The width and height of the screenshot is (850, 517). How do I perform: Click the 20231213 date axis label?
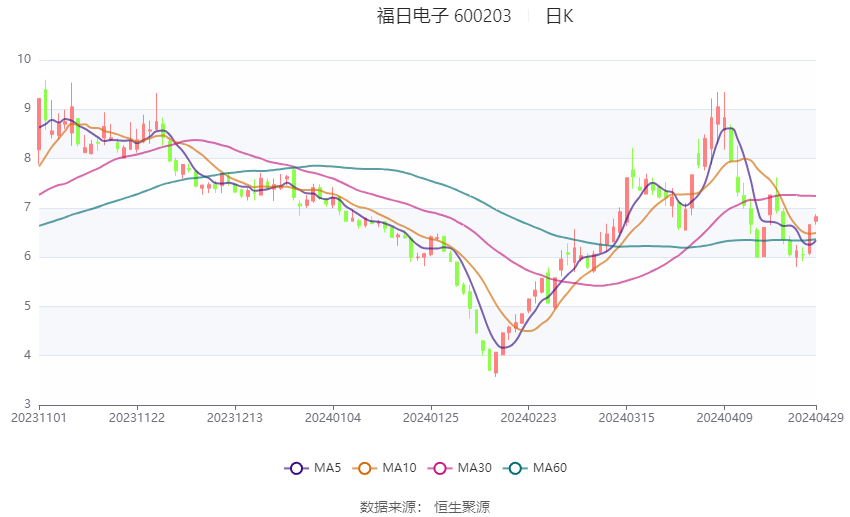click(235, 417)
